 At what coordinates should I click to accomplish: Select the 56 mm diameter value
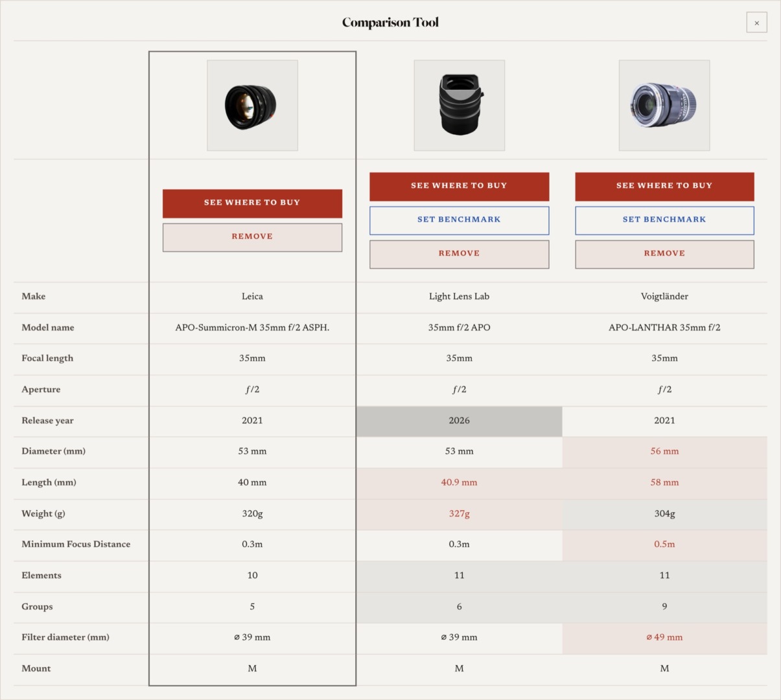[x=664, y=451]
